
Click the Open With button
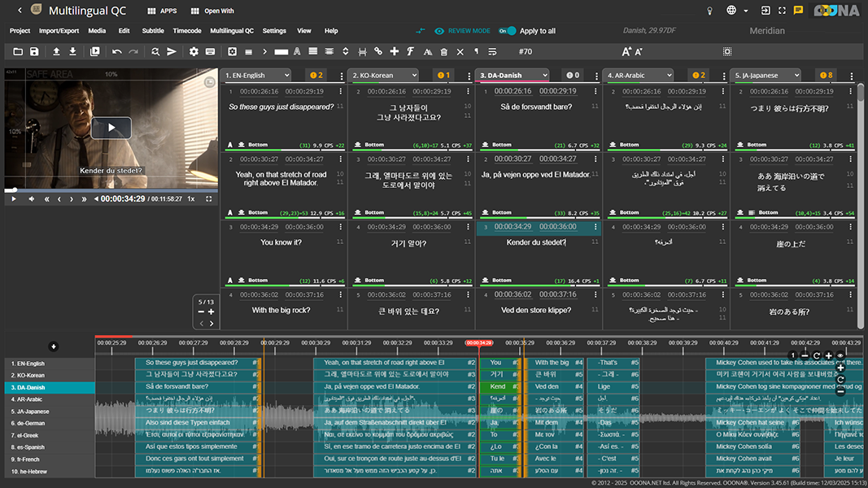click(x=212, y=11)
